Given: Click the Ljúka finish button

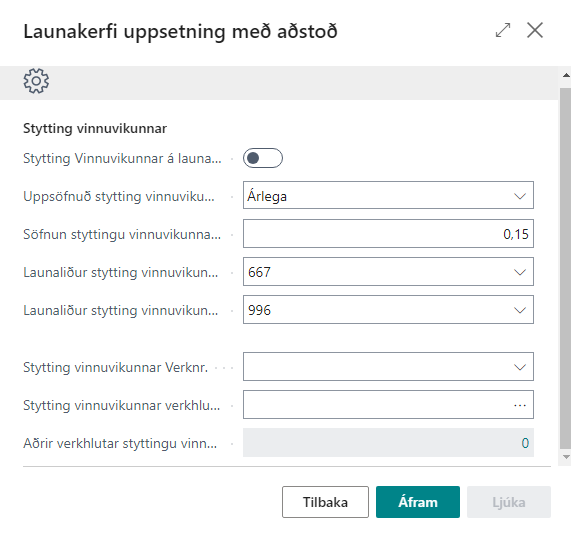Looking at the screenshot, I should (509, 502).
